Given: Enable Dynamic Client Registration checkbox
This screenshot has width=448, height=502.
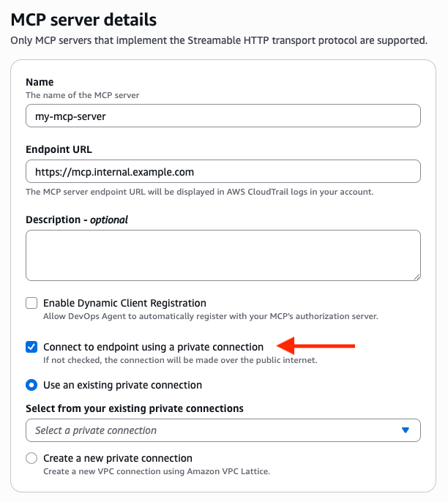Looking at the screenshot, I should [x=31, y=303].
